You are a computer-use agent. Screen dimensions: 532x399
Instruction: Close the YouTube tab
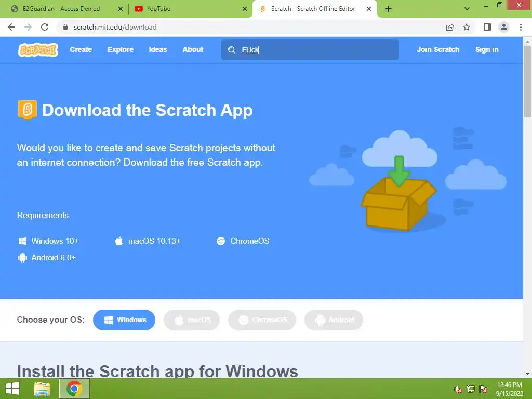245,9
